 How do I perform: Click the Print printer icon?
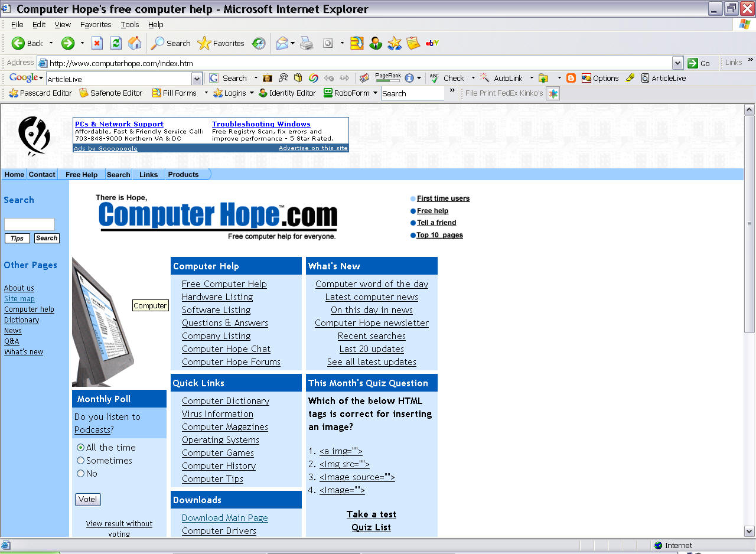pos(306,43)
